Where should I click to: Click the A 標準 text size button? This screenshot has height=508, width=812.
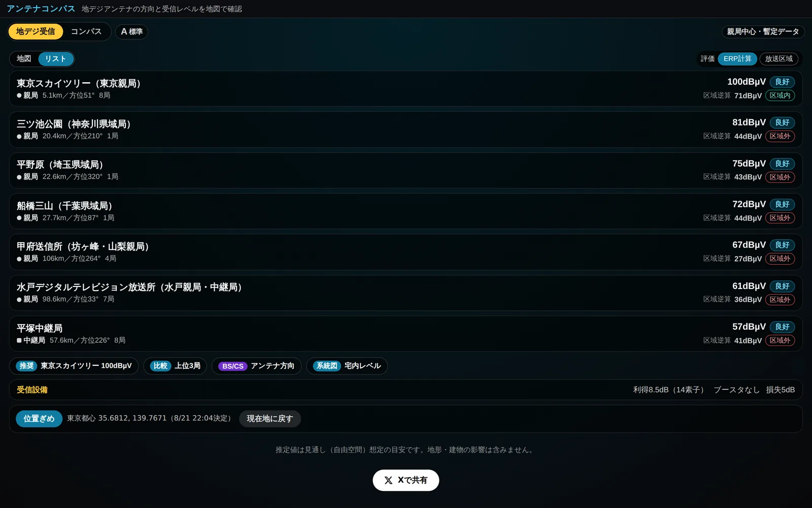[131, 31]
